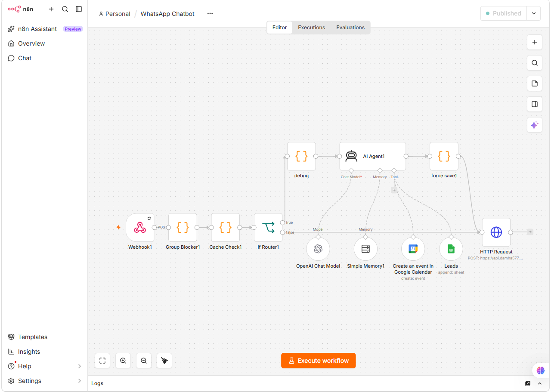Select the If Router1 node

click(268, 228)
